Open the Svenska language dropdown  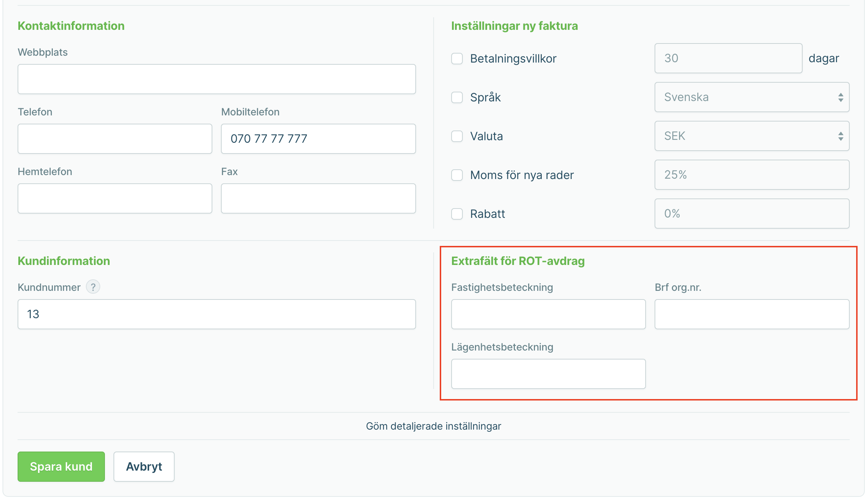point(752,97)
